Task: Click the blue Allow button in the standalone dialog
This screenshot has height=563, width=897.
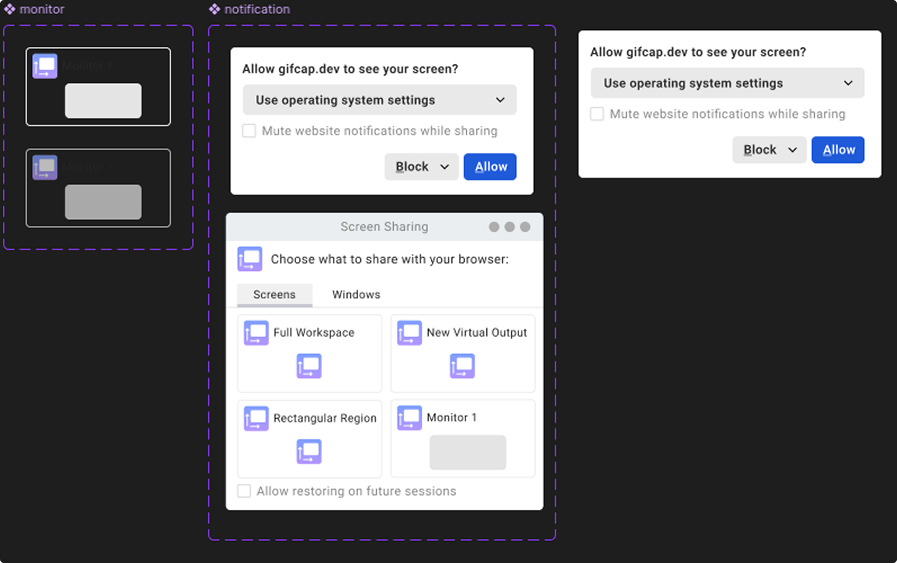Action: 838,150
